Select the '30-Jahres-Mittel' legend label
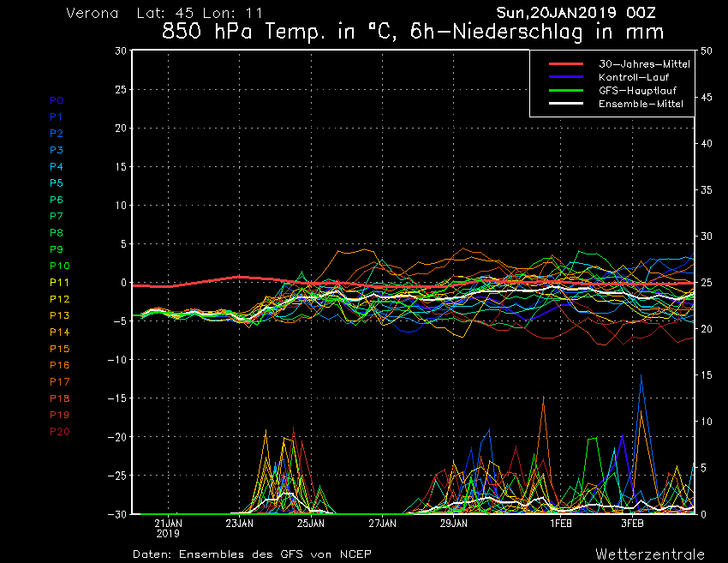728x563 pixels. point(644,64)
